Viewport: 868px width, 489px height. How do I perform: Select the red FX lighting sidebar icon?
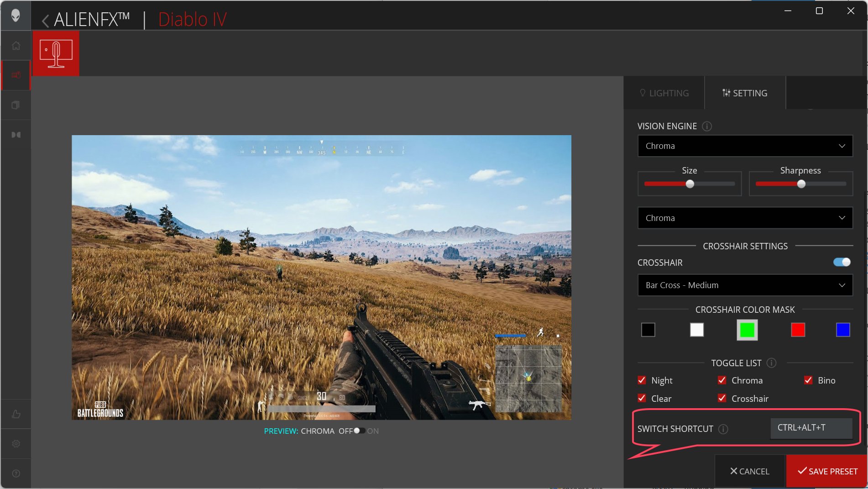point(16,75)
